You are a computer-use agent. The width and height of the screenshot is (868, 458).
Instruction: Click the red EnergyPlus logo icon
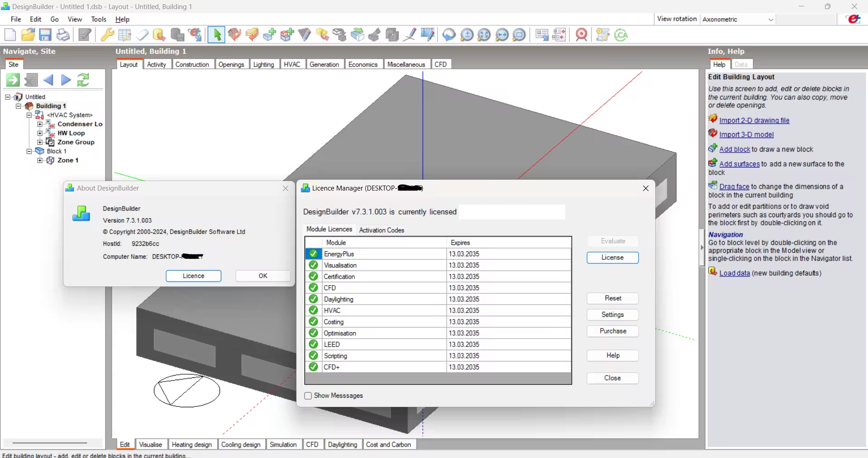pos(854,19)
